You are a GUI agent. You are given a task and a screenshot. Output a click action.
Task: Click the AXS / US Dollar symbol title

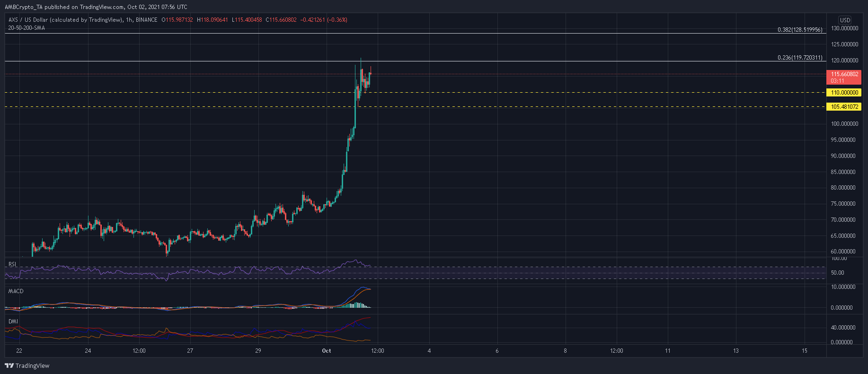click(x=64, y=20)
